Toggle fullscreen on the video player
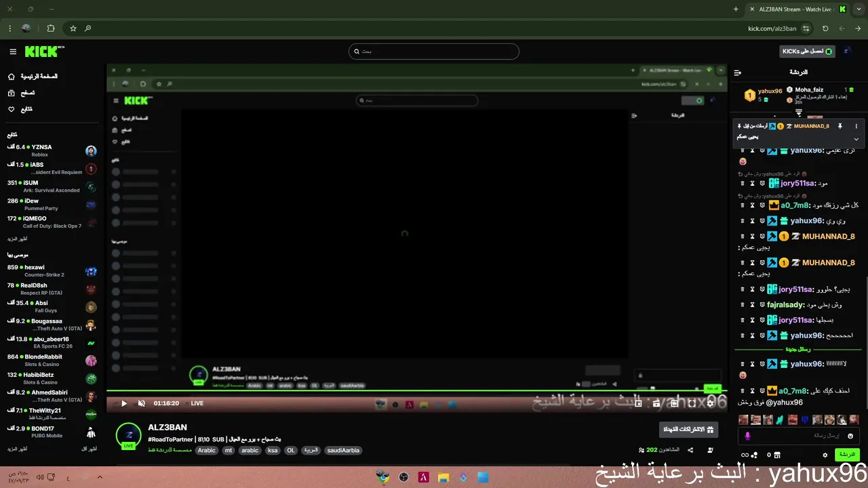This screenshot has width=868, height=488. (x=692, y=403)
